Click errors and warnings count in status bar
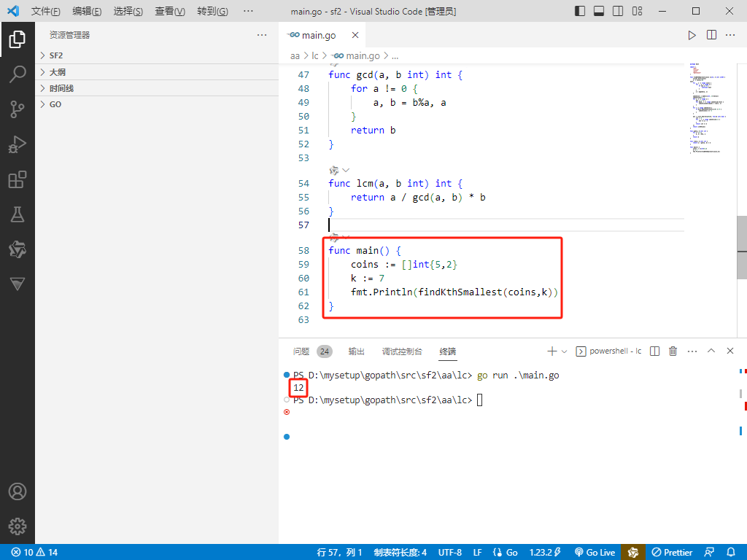747x560 pixels. coord(34,553)
